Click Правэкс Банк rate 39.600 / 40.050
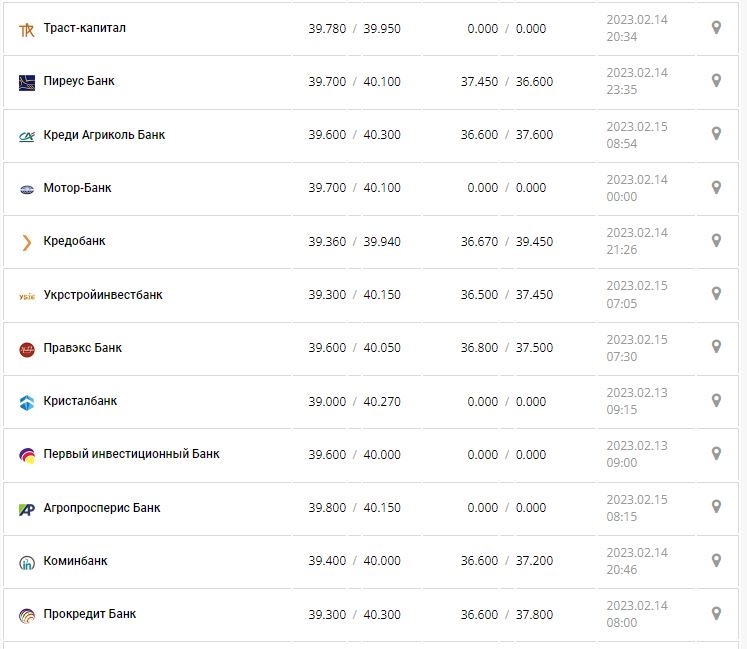The height and width of the screenshot is (649, 747). pos(354,348)
